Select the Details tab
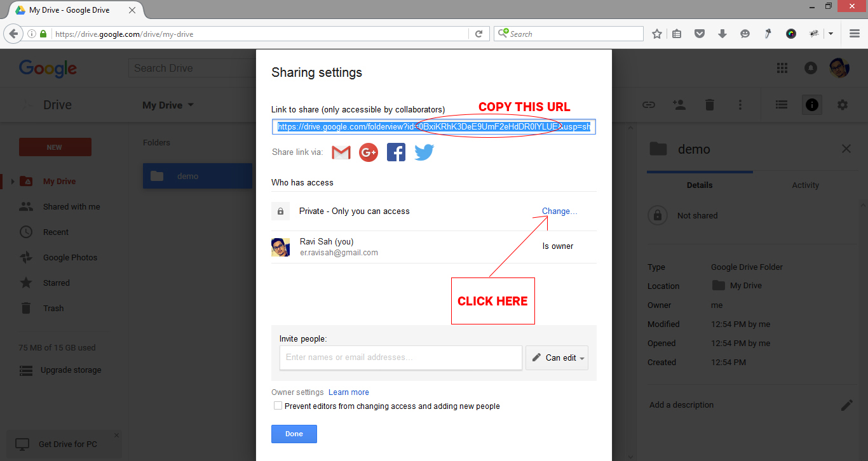Screen dimensions: 868x461 point(699,185)
